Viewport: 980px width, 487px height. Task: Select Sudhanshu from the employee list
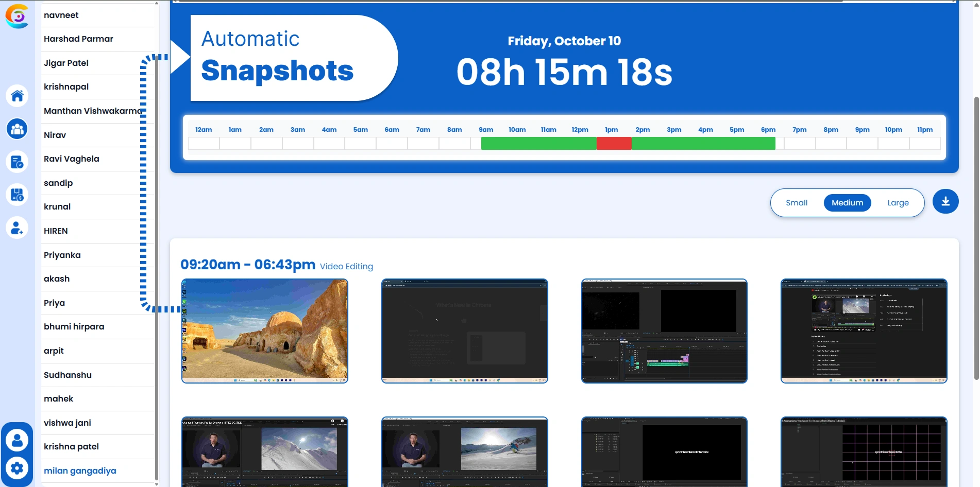(x=67, y=375)
